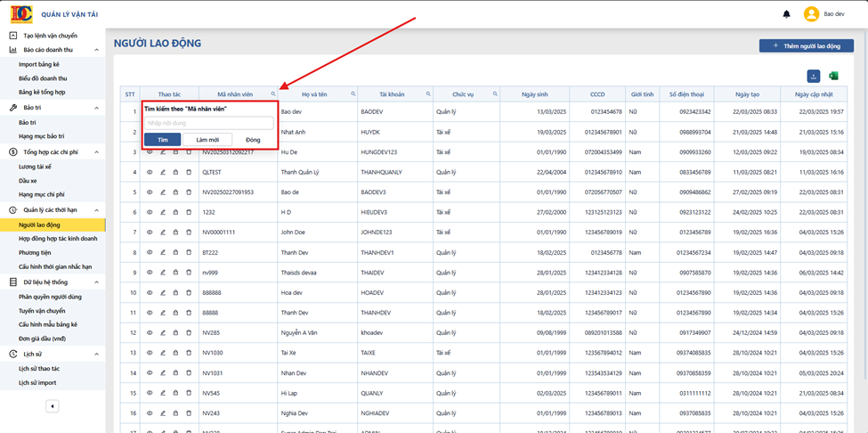
Task: Open search on Mã nhân viên column
Action: coord(273,94)
